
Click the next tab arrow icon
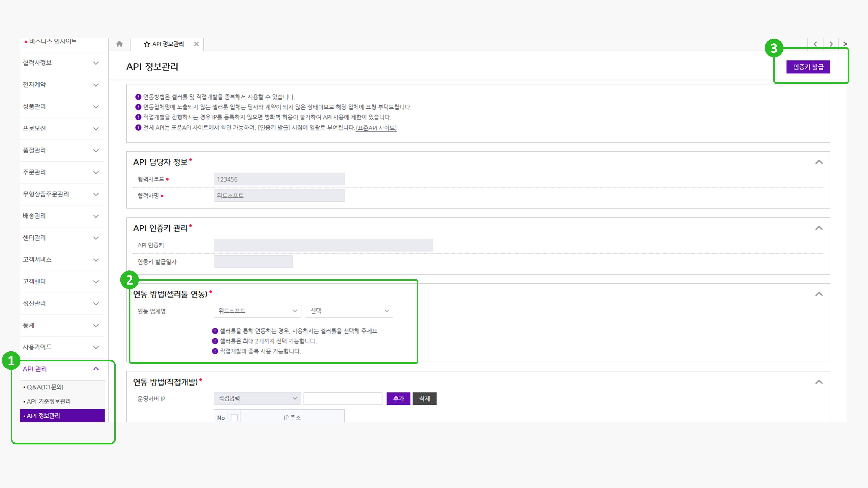(831, 44)
